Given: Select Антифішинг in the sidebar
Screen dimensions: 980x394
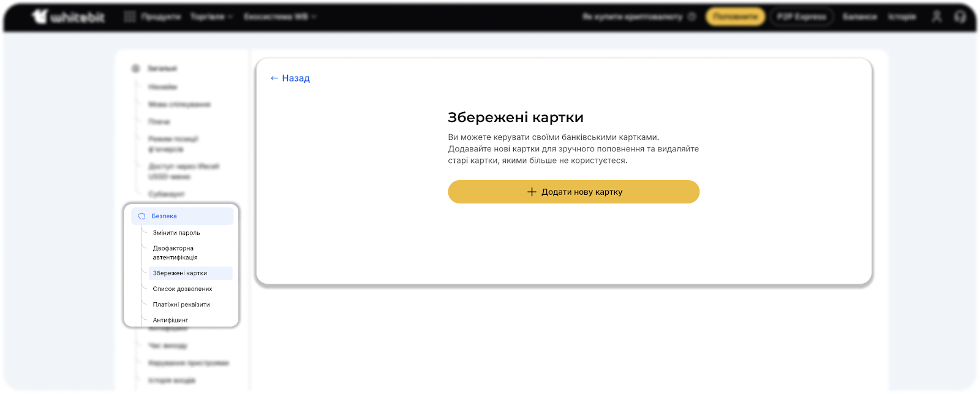Looking at the screenshot, I should pyautogui.click(x=170, y=320).
